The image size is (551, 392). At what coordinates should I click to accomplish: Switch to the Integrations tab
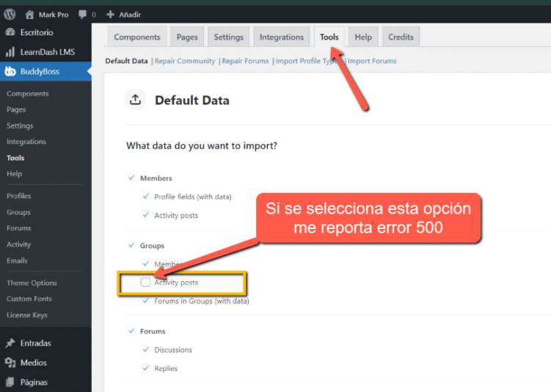281,37
